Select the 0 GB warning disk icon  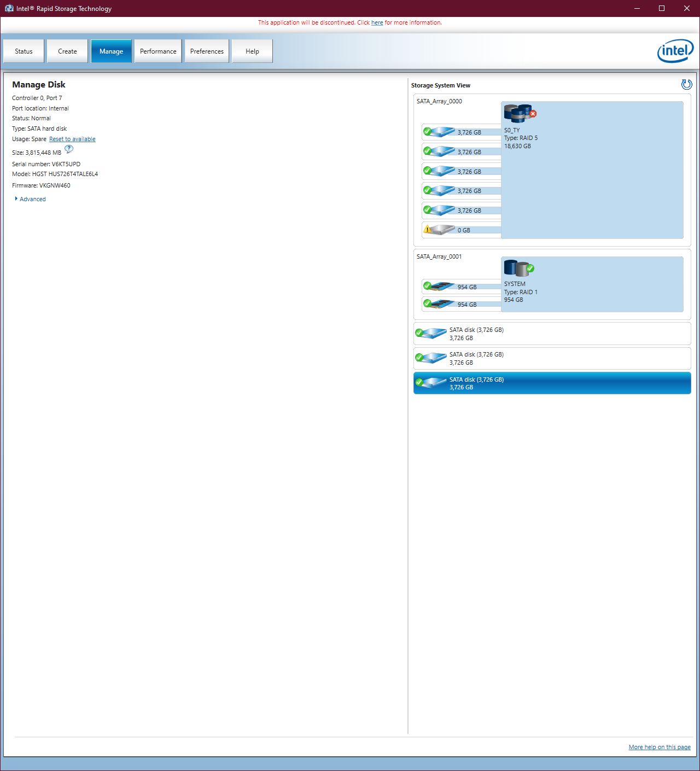click(439, 230)
